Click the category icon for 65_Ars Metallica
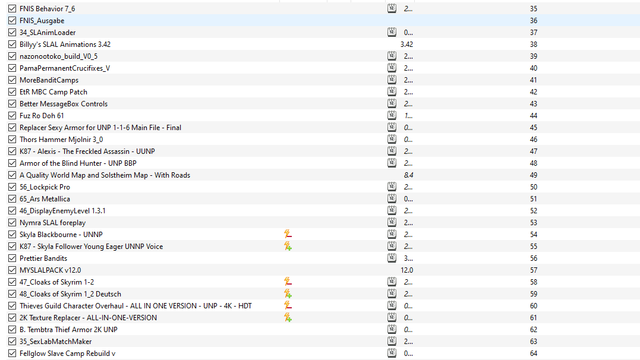Screen dimensions: 640x360 391,198
